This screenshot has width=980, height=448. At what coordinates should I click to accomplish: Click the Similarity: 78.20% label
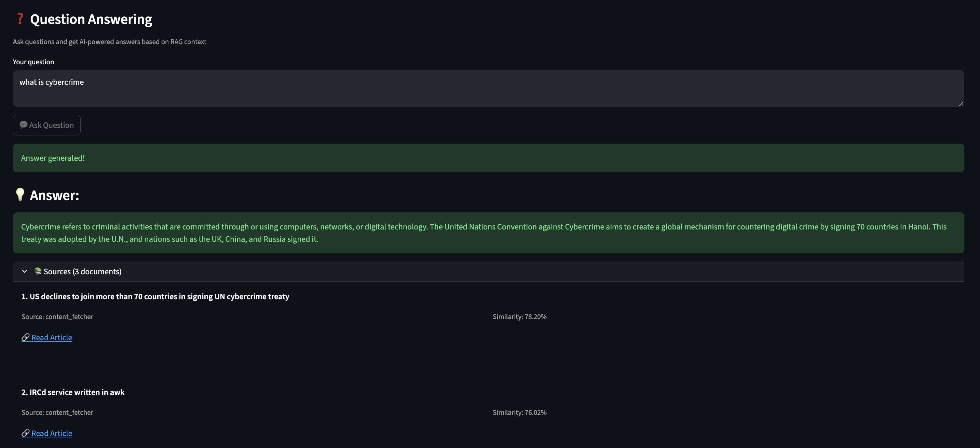[x=519, y=317]
